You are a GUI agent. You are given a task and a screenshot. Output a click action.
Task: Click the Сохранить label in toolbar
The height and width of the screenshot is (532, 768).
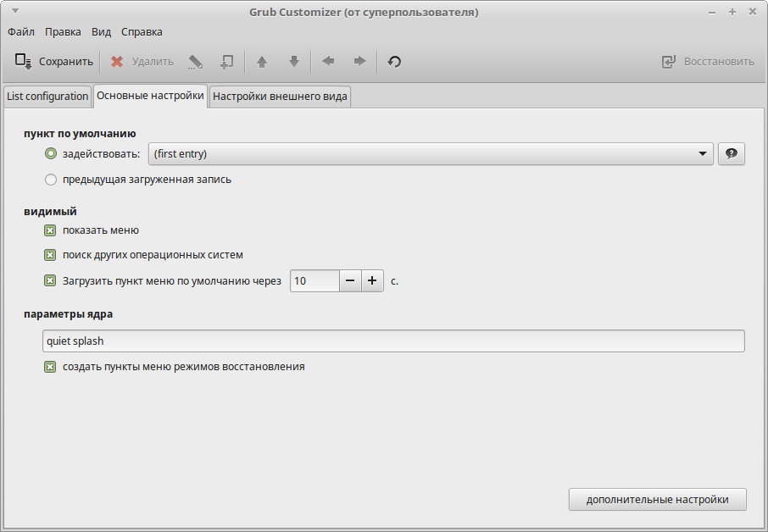point(66,62)
